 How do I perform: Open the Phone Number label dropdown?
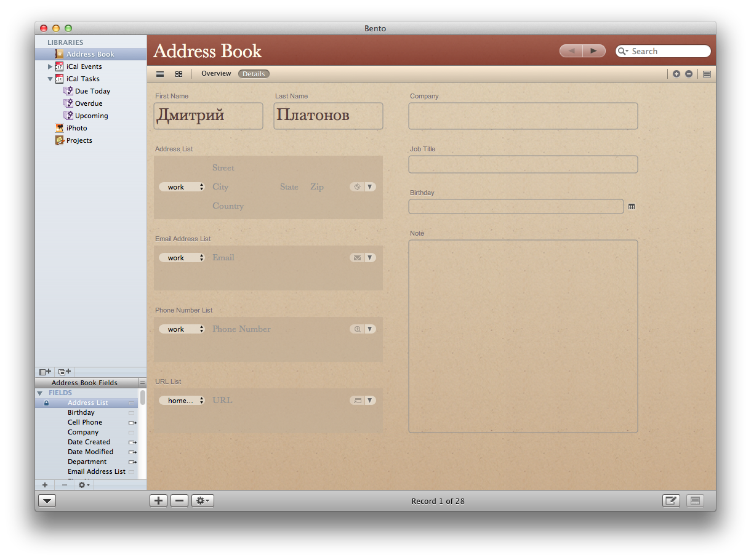[x=182, y=329]
